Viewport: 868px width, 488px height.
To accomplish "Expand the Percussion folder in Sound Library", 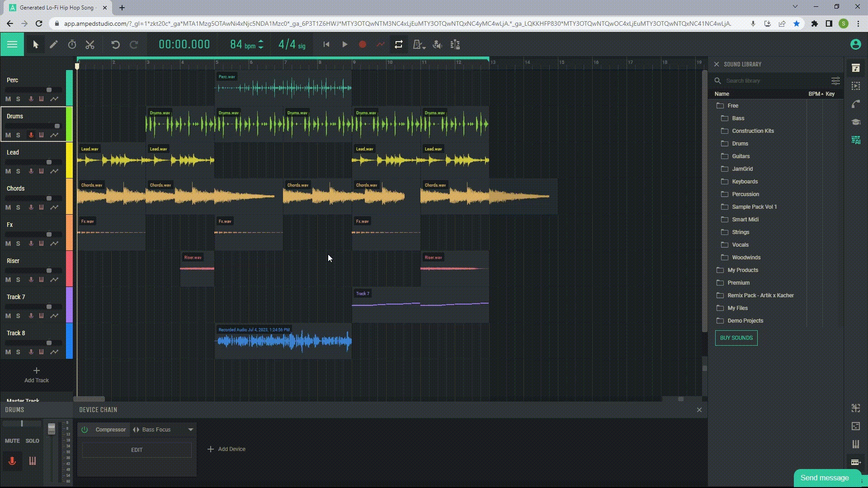I will point(746,194).
